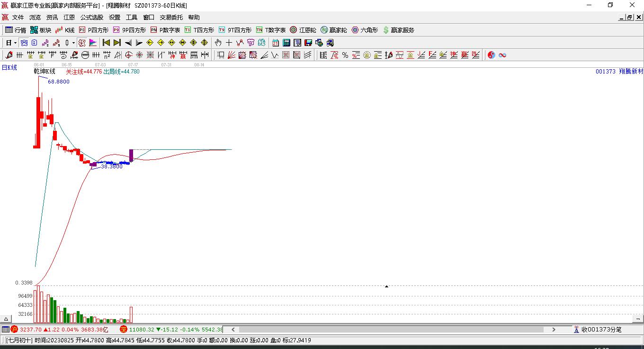Click the black left-arrow previous icon
The image size is (644, 349).
click(x=128, y=43)
